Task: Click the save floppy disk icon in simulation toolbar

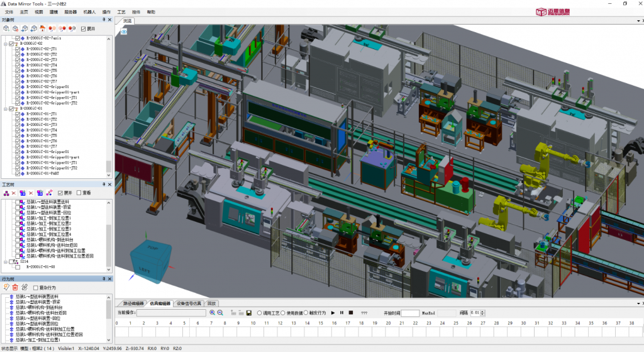Action: pyautogui.click(x=249, y=313)
